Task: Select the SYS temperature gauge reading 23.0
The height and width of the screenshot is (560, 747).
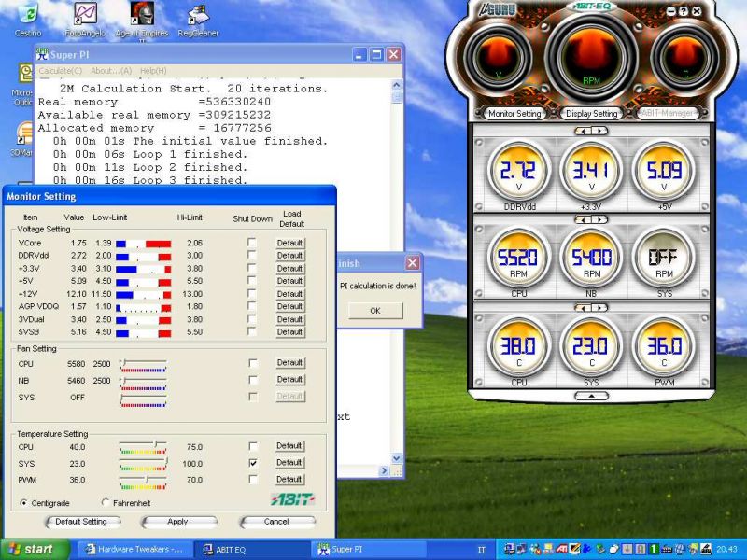Action: point(591,346)
